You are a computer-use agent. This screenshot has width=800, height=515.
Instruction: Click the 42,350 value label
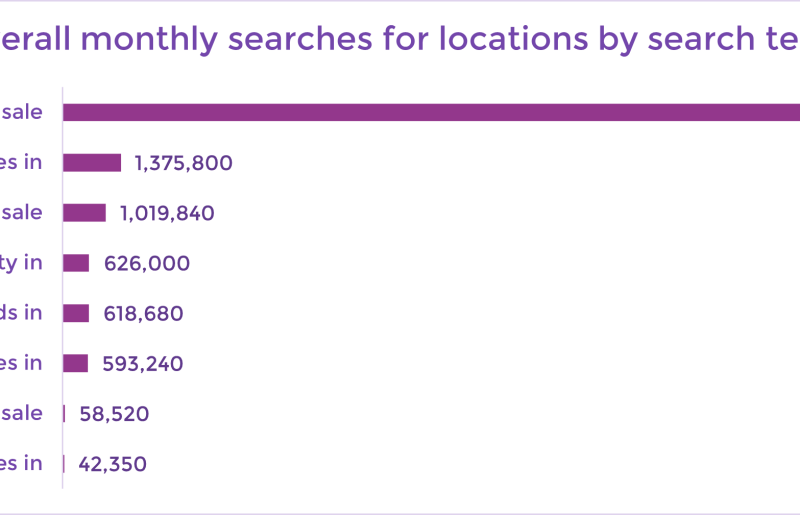112,464
